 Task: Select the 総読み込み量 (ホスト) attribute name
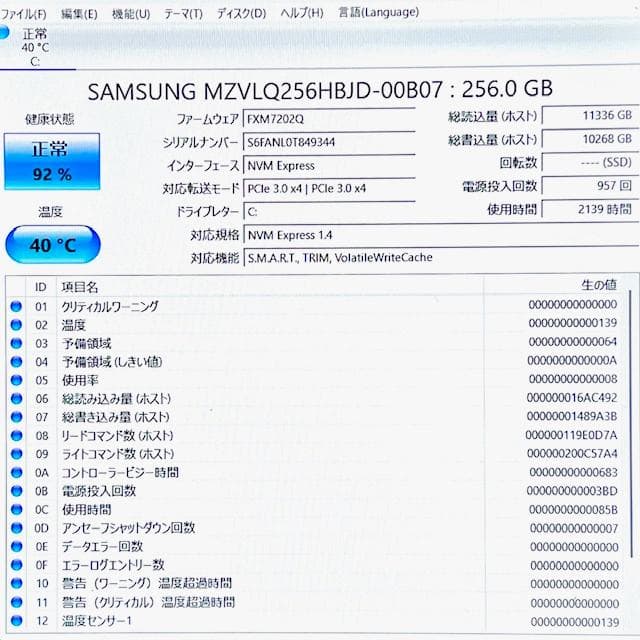(x=116, y=398)
